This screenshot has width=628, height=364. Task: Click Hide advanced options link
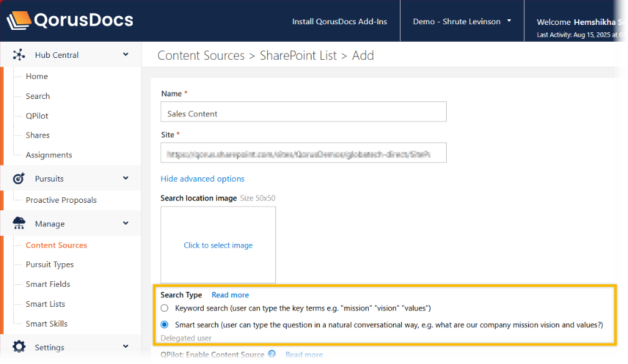click(202, 179)
